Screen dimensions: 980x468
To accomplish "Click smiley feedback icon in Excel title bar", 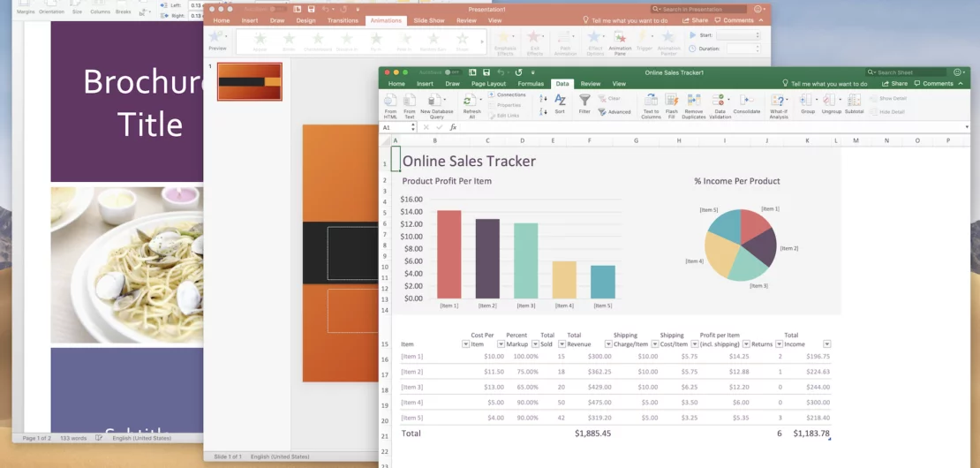I will (959, 72).
